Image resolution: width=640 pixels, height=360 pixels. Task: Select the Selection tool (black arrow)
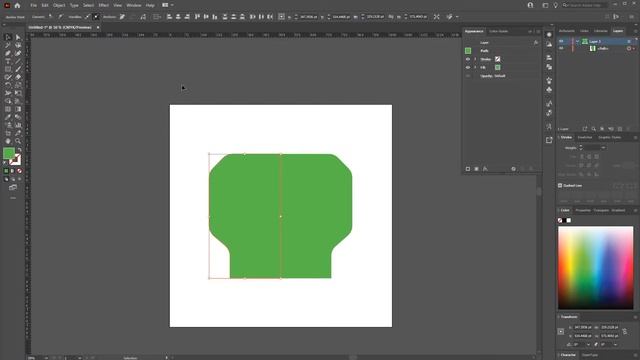click(x=8, y=37)
